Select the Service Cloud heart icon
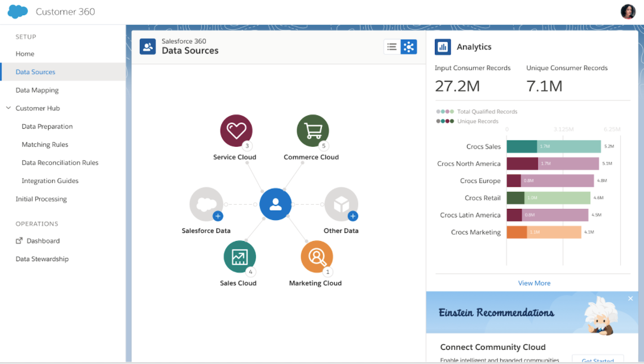 click(236, 129)
